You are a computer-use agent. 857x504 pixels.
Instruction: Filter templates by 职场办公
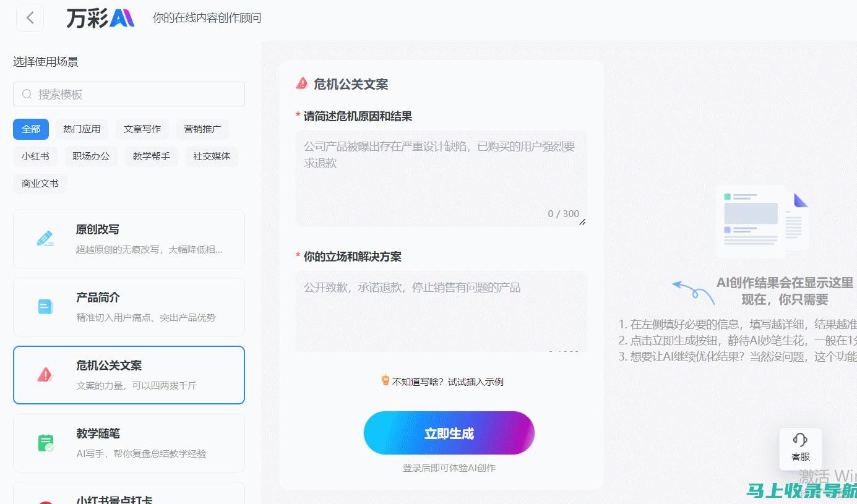(x=91, y=156)
